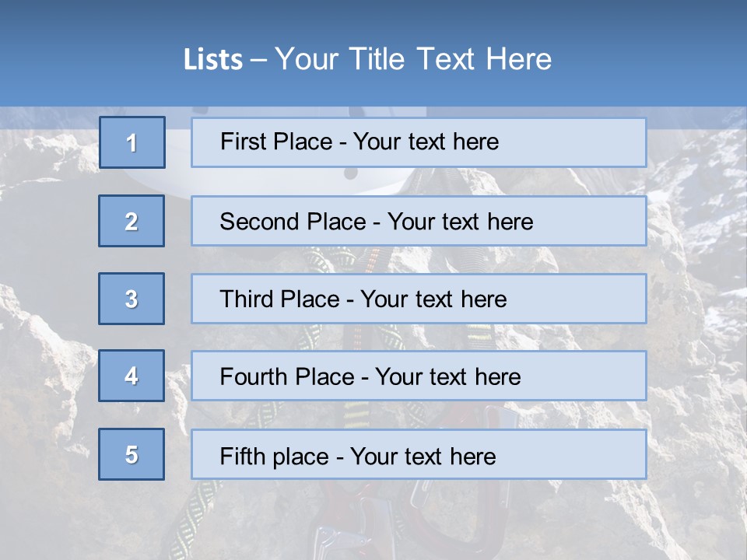Click the First Place text box
Image resolution: width=747 pixels, height=560 pixels.
pyautogui.click(x=419, y=142)
